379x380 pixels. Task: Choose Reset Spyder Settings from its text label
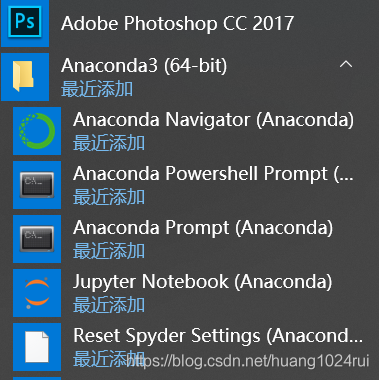[218, 335]
